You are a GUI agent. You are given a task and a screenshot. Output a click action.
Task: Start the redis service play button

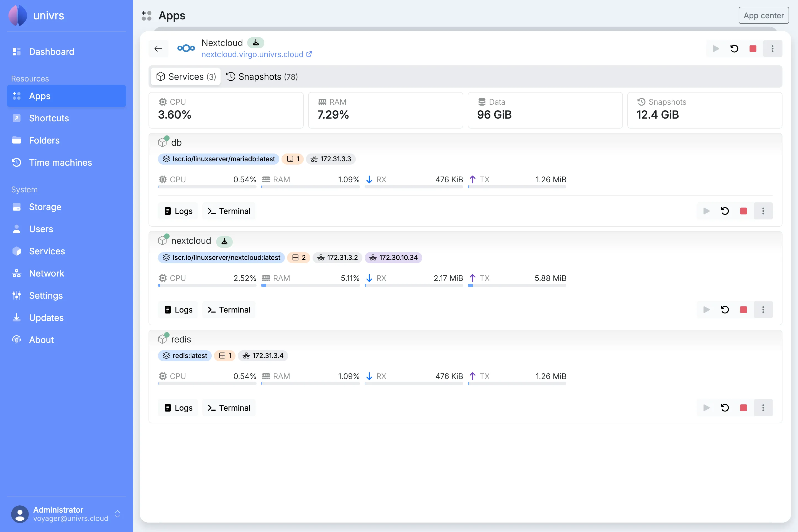click(x=706, y=408)
